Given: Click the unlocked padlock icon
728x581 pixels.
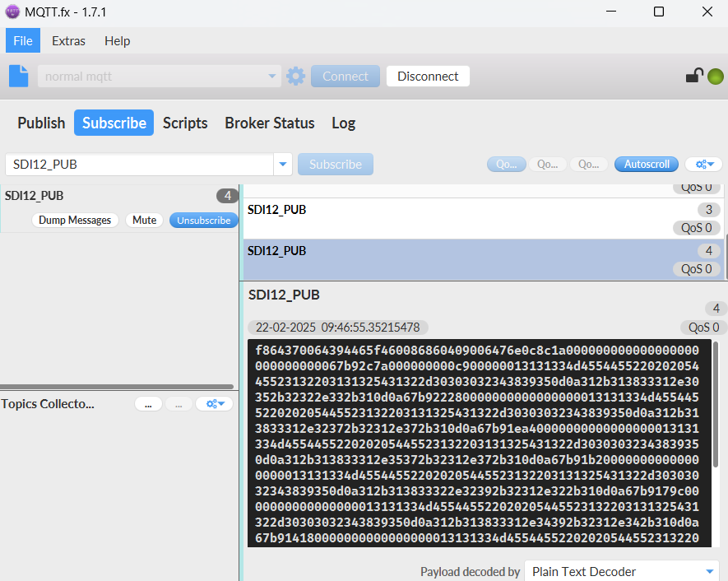Looking at the screenshot, I should pos(694,75).
